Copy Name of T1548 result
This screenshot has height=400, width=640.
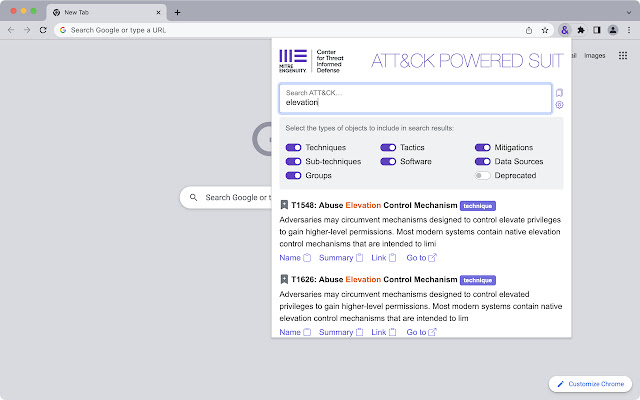pos(295,258)
